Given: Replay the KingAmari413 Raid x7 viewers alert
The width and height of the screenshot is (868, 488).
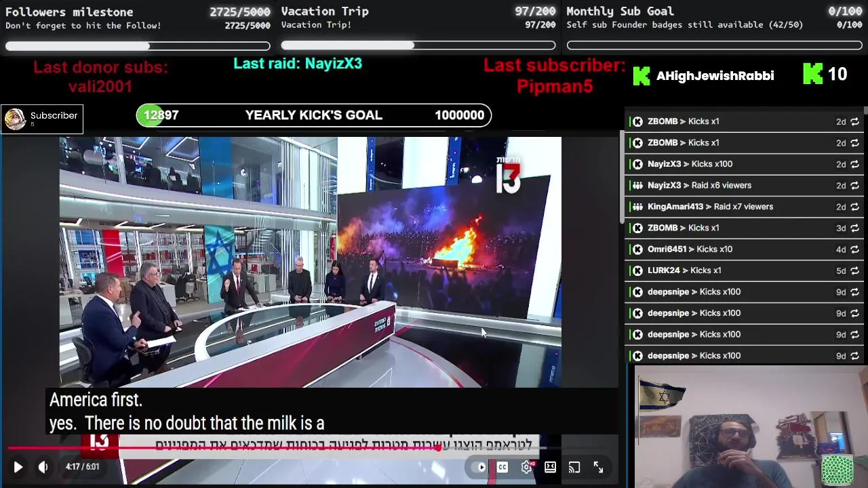Looking at the screenshot, I should (854, 207).
